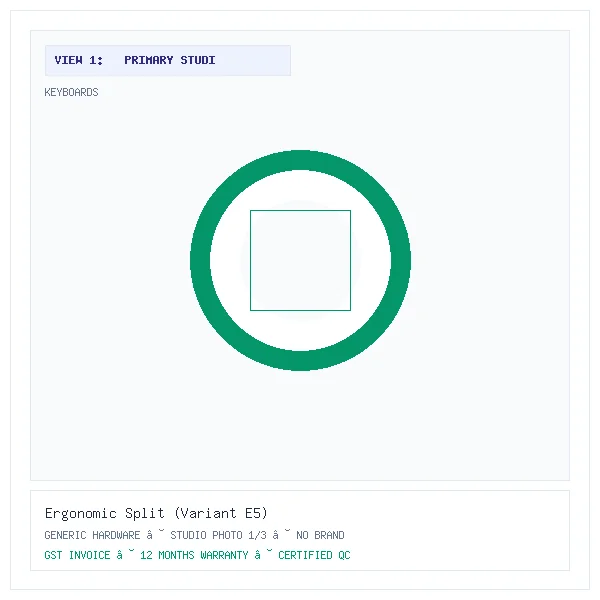600x600 pixels.
Task: Click the "VIEW 1:" label text
Action: (78, 60)
